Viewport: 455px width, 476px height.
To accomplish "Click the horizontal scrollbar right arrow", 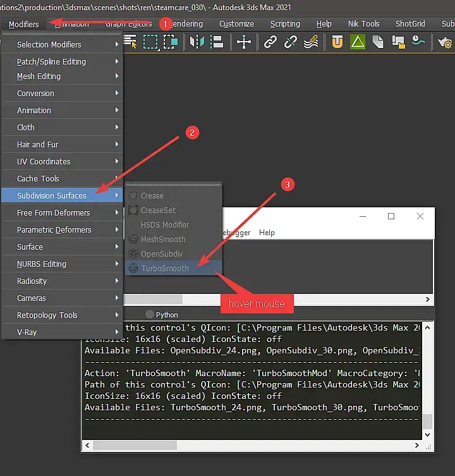I will 428,300.
